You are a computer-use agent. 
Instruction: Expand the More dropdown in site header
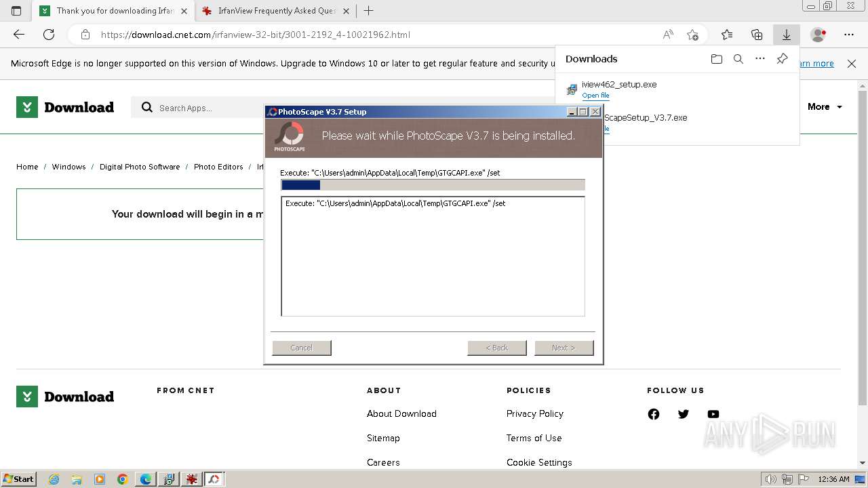coord(825,107)
